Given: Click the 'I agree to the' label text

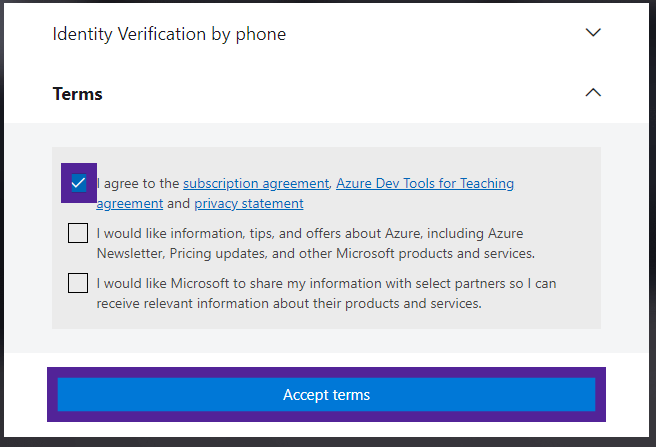Looking at the screenshot, I should pos(138,184).
